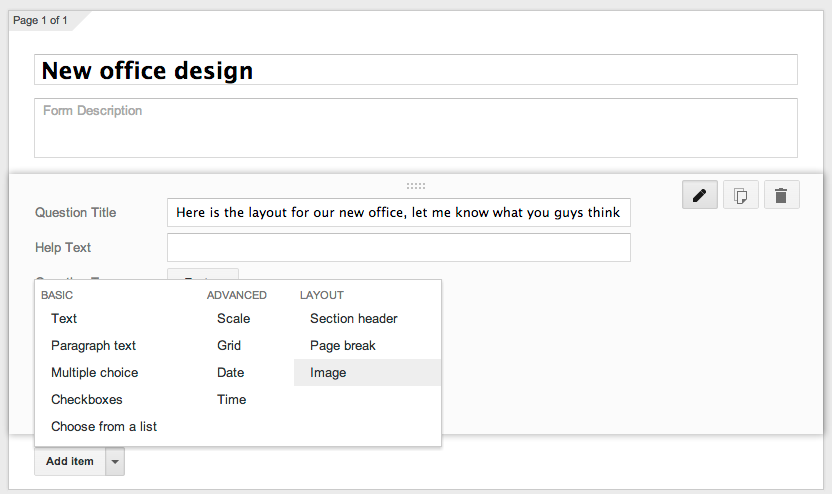The height and width of the screenshot is (494, 832).
Task: Select Text question type
Action: click(x=64, y=318)
